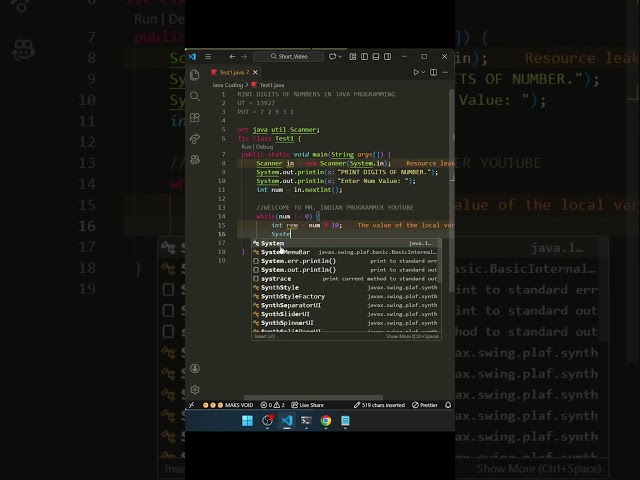
Task: Click the Debug CodeLens above main
Action: 264,147
